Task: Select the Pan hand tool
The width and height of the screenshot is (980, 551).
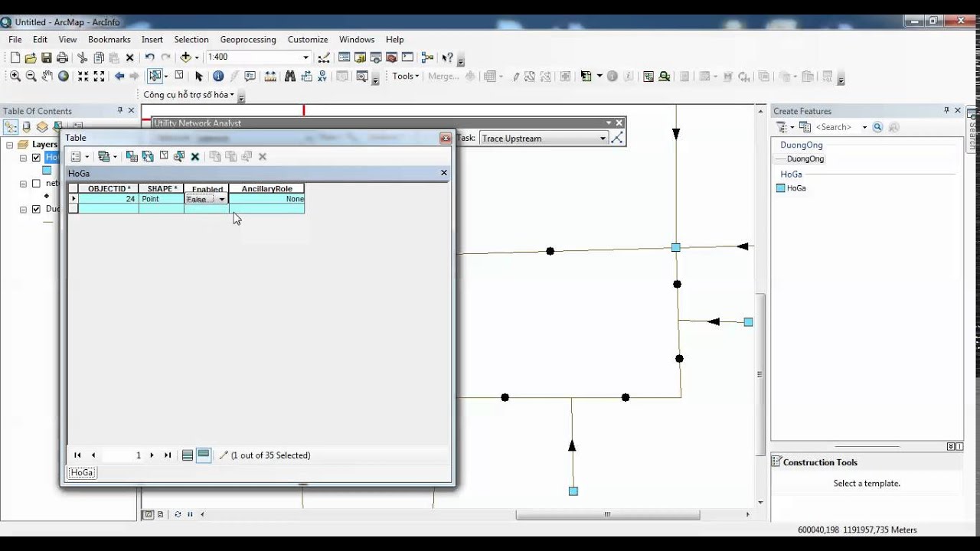Action: click(x=47, y=76)
